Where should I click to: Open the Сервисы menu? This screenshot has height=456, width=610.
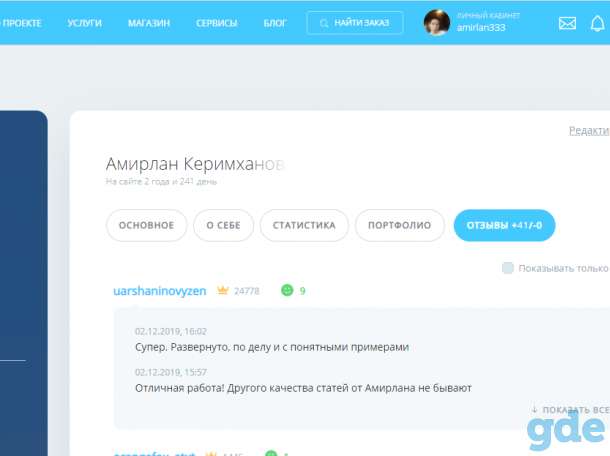[x=217, y=23]
